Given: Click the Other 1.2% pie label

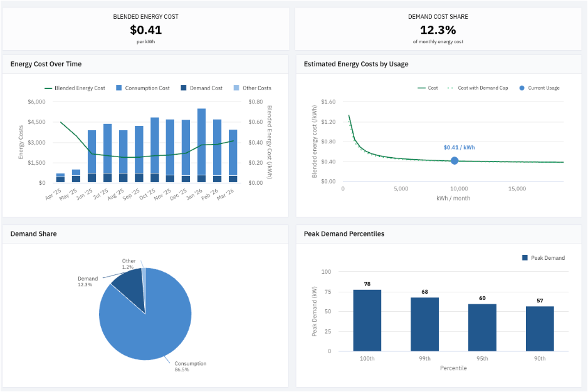Looking at the screenshot, I should click(129, 264).
